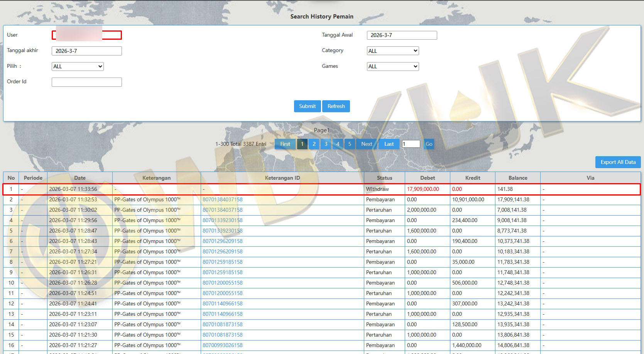Click the First page button

285,144
